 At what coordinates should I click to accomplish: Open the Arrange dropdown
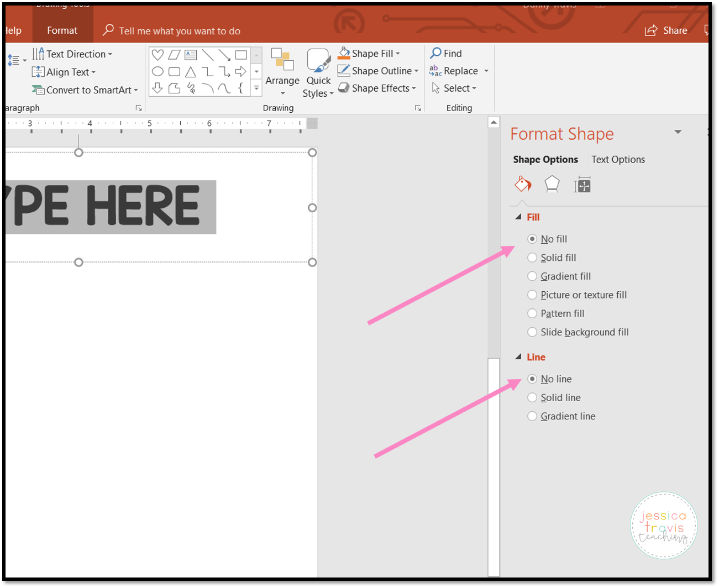click(x=282, y=72)
